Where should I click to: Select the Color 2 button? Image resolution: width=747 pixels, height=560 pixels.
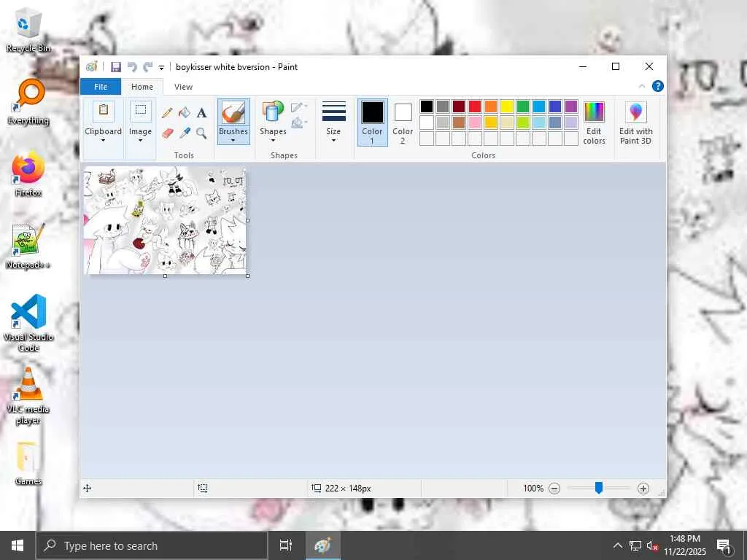click(x=403, y=122)
